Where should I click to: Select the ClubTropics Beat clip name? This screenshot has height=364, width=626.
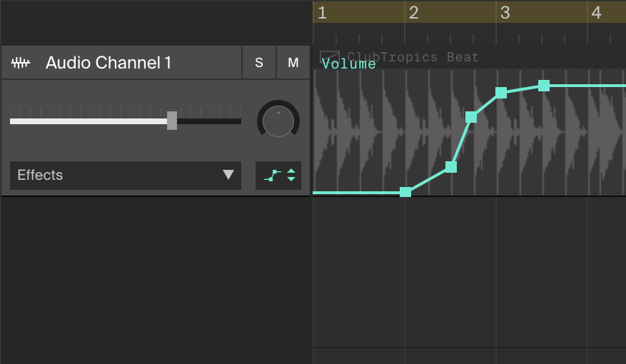coord(413,57)
